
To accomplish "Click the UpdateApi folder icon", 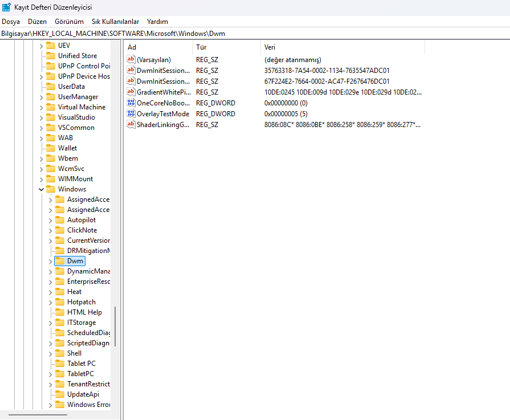I will pos(59,394).
